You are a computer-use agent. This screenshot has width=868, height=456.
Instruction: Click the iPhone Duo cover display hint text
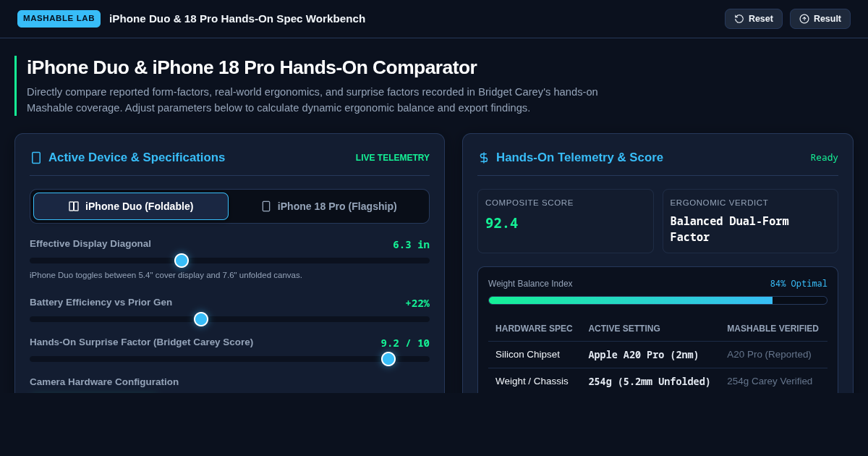[166, 275]
